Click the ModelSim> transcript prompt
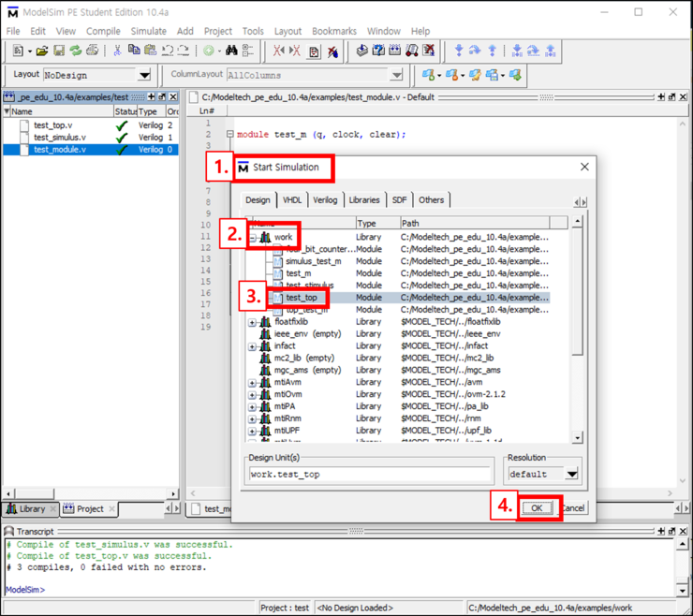 pyautogui.click(x=25, y=590)
